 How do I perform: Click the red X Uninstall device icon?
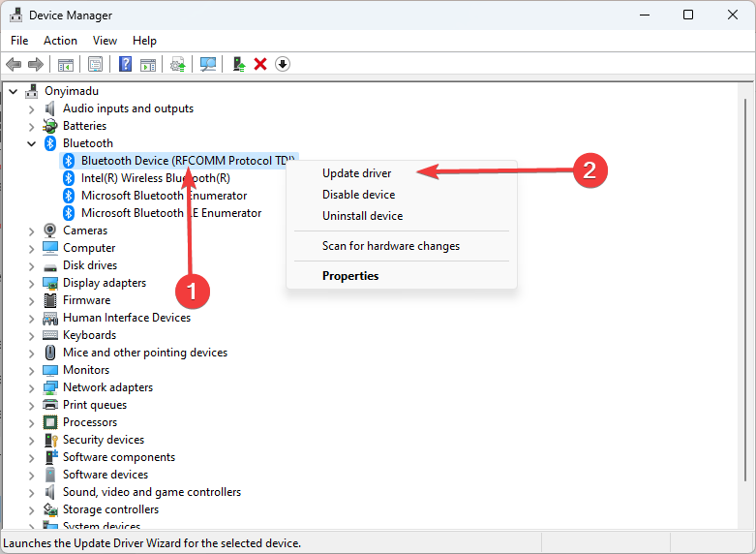pyautogui.click(x=260, y=64)
